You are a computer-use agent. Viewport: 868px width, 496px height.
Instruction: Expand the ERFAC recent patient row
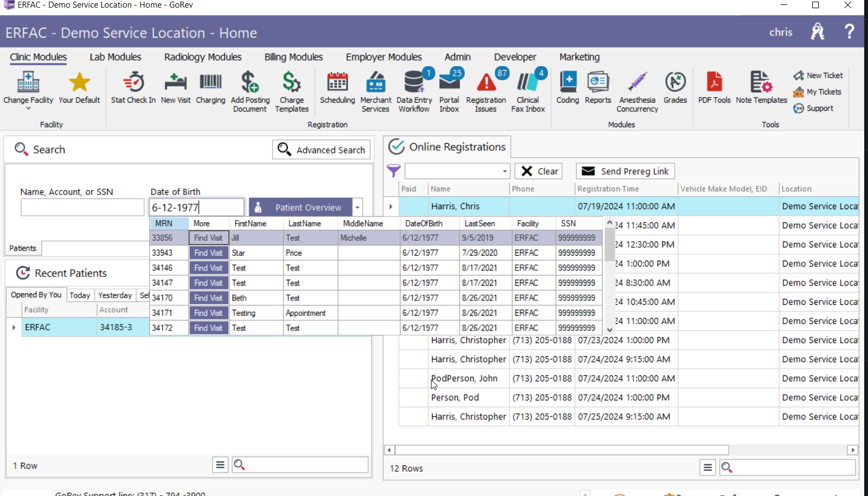point(14,327)
